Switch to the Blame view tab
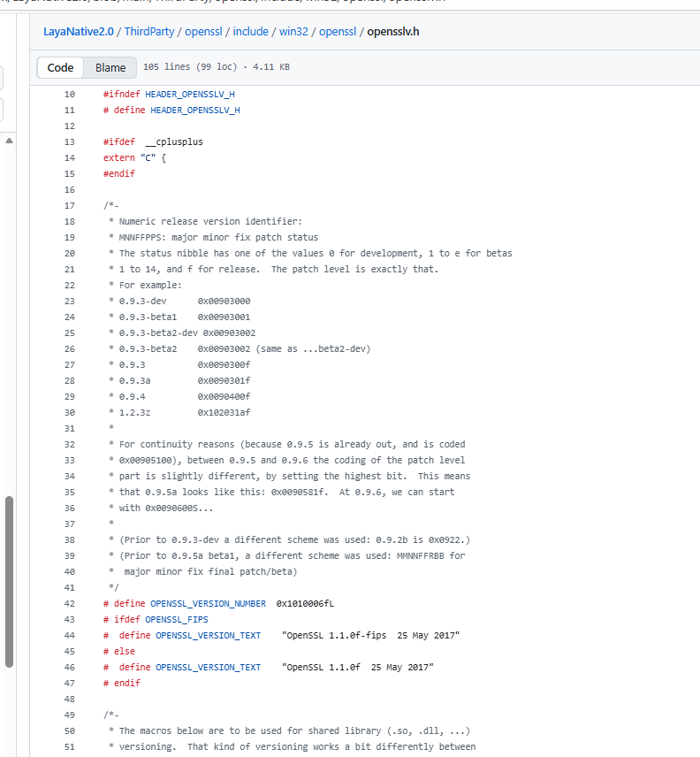The width and height of the screenshot is (700, 757). click(x=110, y=67)
